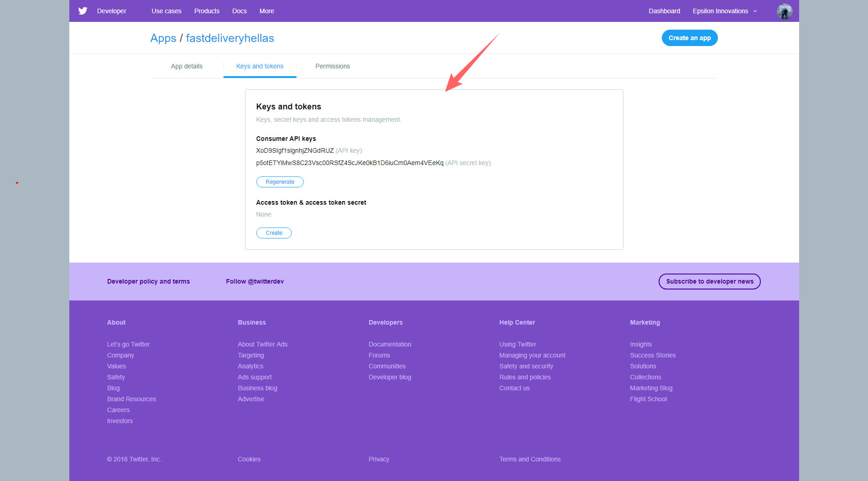The width and height of the screenshot is (868, 481).
Task: Click the Apps breadcrumb link
Action: pos(163,38)
